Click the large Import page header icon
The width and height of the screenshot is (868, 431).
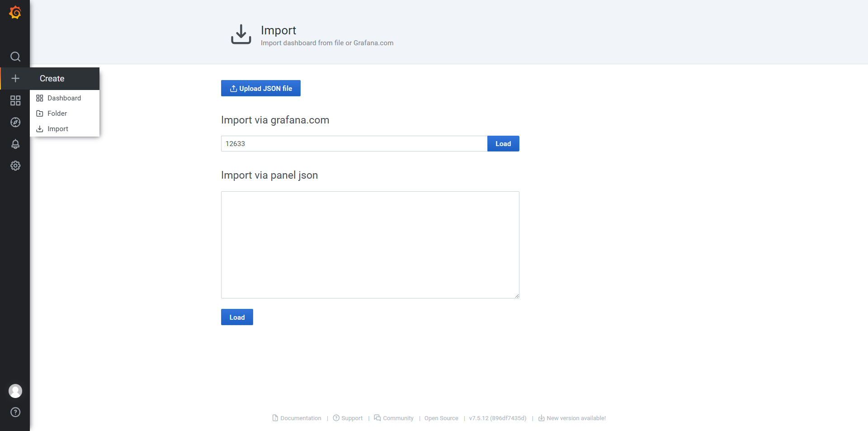[241, 34]
